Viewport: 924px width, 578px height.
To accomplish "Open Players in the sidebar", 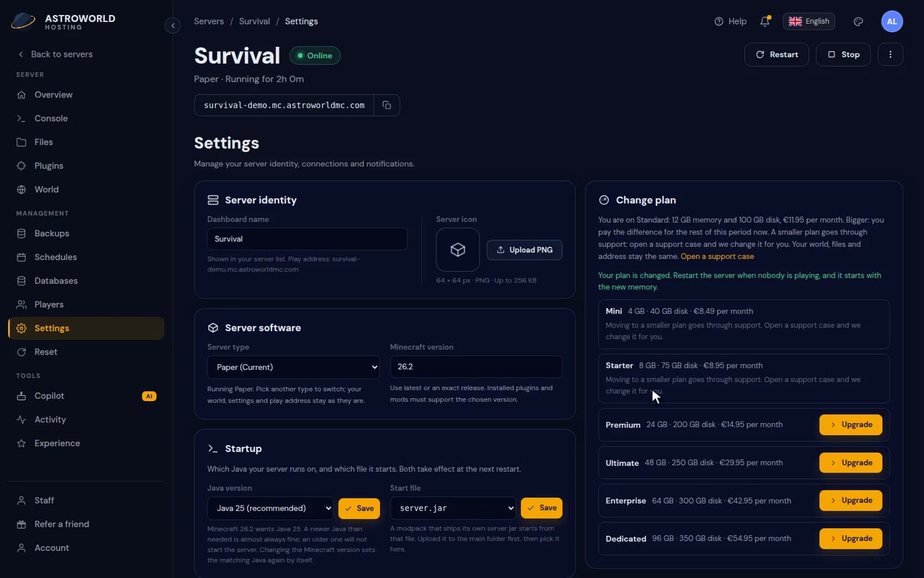I will (x=87, y=305).
